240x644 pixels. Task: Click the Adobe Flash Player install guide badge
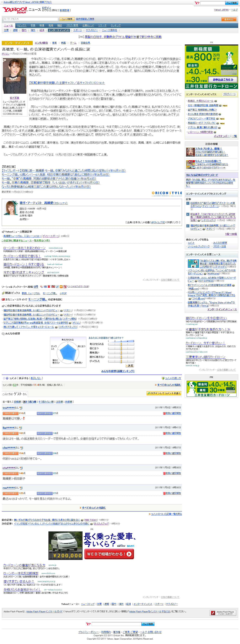(223, 613)
